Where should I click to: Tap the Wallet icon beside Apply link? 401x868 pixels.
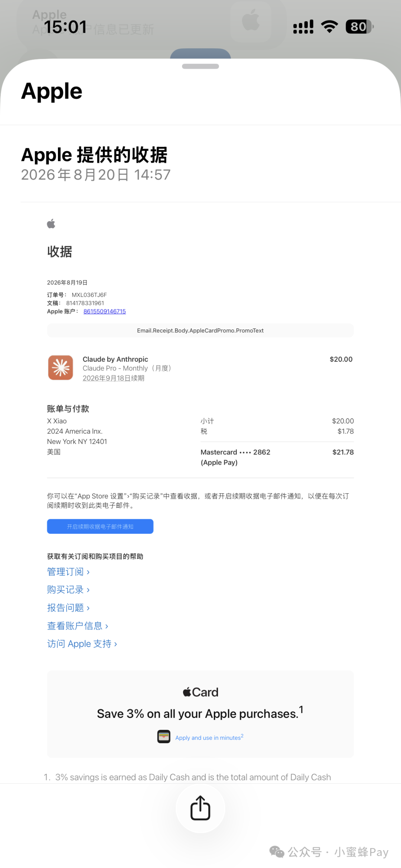[x=164, y=737]
